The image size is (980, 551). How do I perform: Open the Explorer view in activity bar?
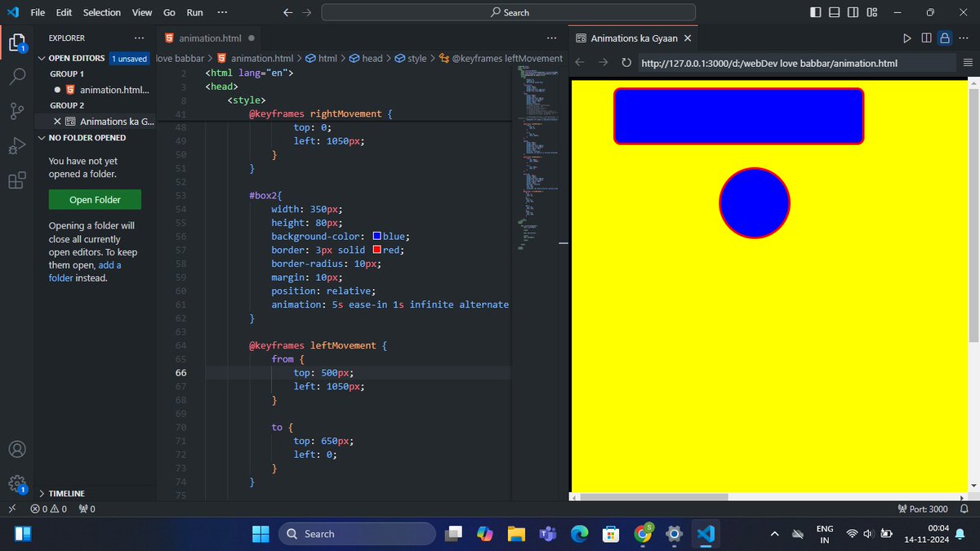click(17, 42)
